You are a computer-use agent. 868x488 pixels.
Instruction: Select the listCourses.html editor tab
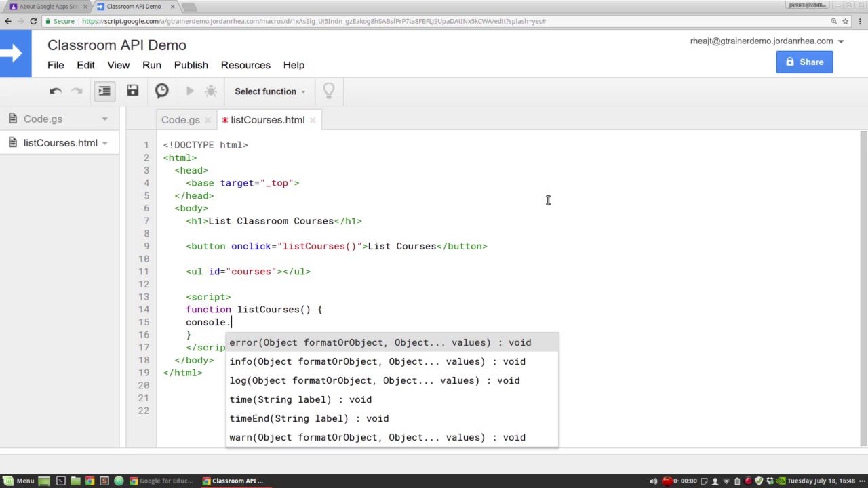pyautogui.click(x=267, y=120)
